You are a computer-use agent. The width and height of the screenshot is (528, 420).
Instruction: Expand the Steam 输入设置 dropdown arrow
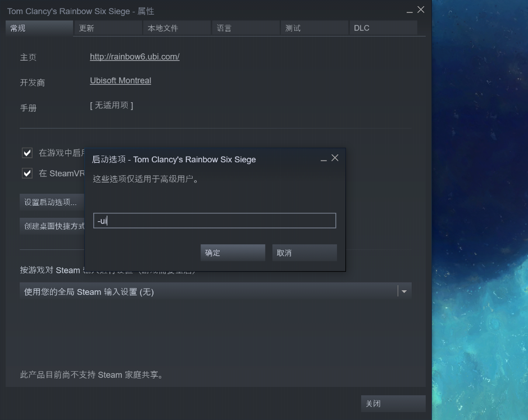tap(404, 291)
